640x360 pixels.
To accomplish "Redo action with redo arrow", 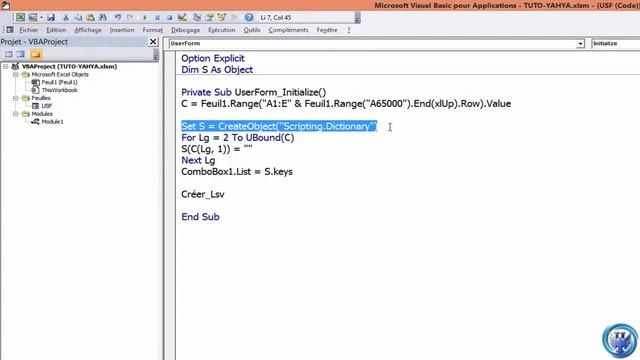I will tap(130, 18).
